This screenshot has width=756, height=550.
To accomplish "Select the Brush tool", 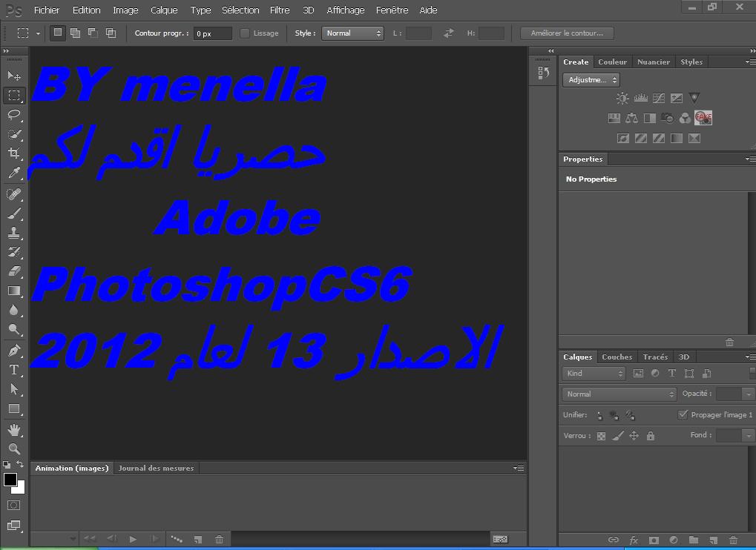I will click(x=14, y=213).
